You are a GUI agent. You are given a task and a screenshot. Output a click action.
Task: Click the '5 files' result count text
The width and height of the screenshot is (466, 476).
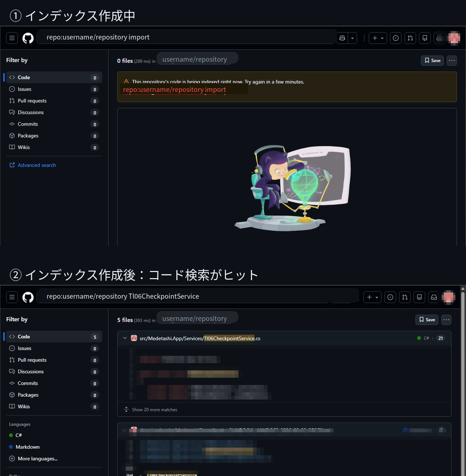(125, 320)
